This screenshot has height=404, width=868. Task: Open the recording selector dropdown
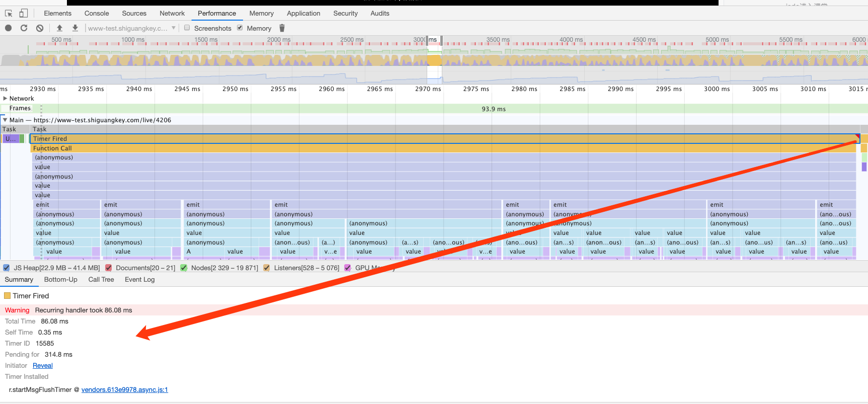click(x=132, y=28)
